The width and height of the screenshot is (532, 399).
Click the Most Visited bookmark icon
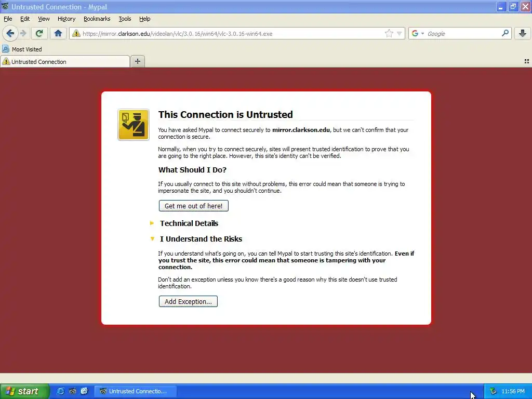click(5, 49)
